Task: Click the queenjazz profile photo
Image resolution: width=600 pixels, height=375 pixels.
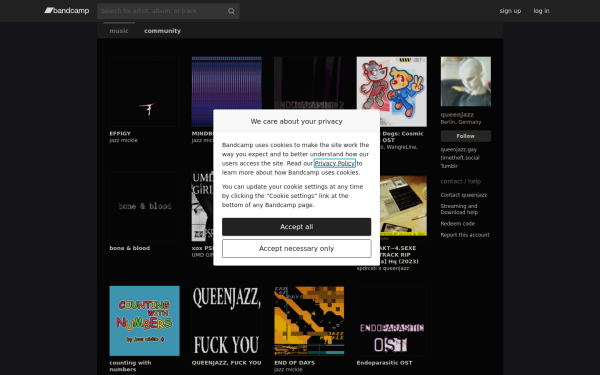Action: pos(466,82)
